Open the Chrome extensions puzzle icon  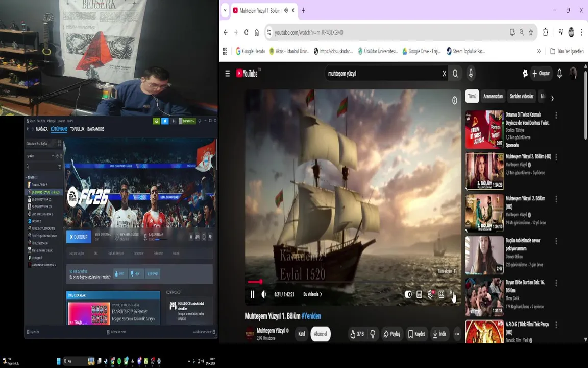pyautogui.click(x=545, y=32)
